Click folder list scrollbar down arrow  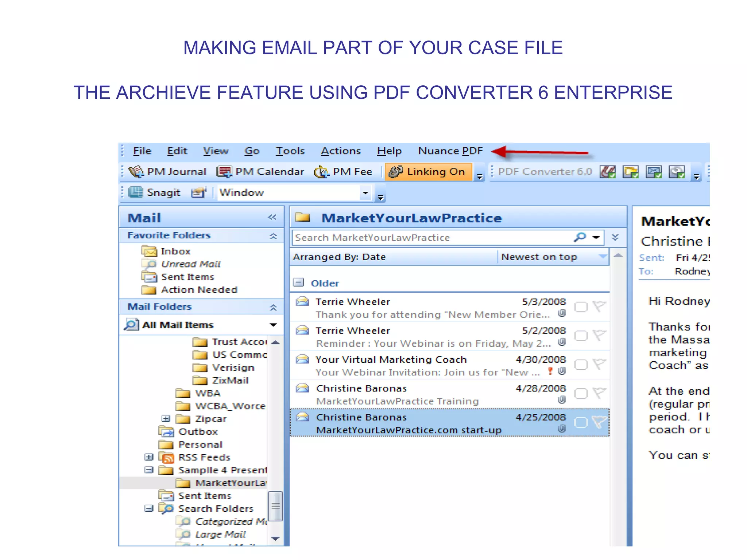coord(275,538)
